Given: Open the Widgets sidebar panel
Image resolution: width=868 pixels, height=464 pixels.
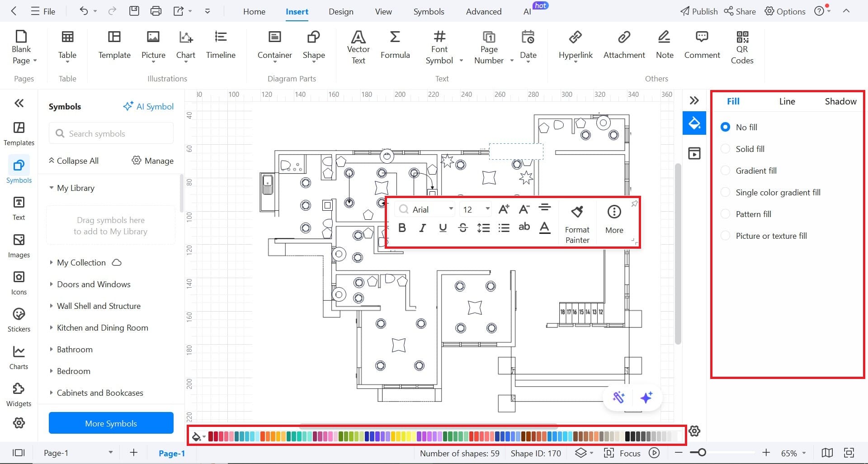Looking at the screenshot, I should [x=19, y=395].
